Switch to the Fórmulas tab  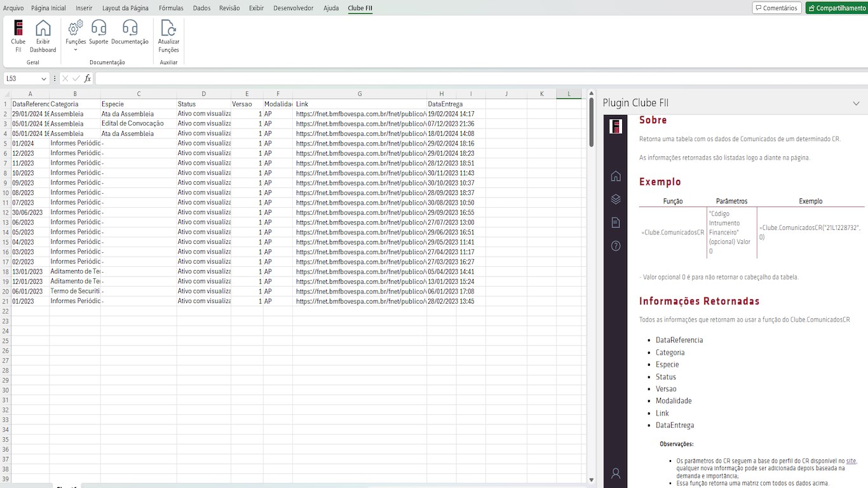point(171,8)
